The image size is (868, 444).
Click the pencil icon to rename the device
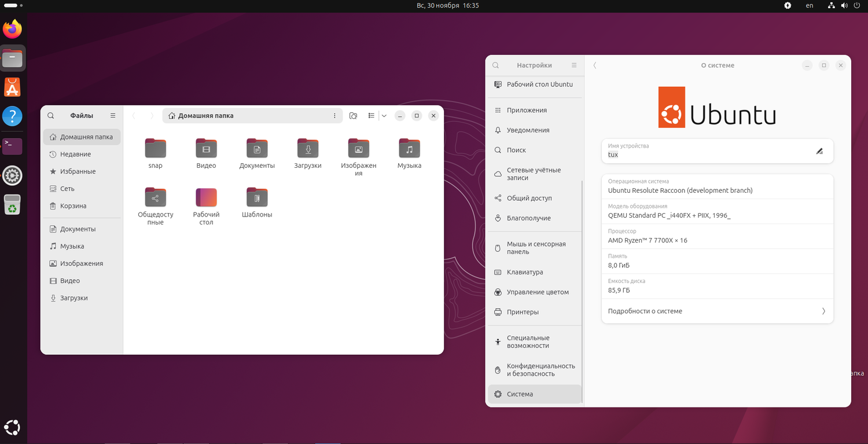[x=819, y=151]
